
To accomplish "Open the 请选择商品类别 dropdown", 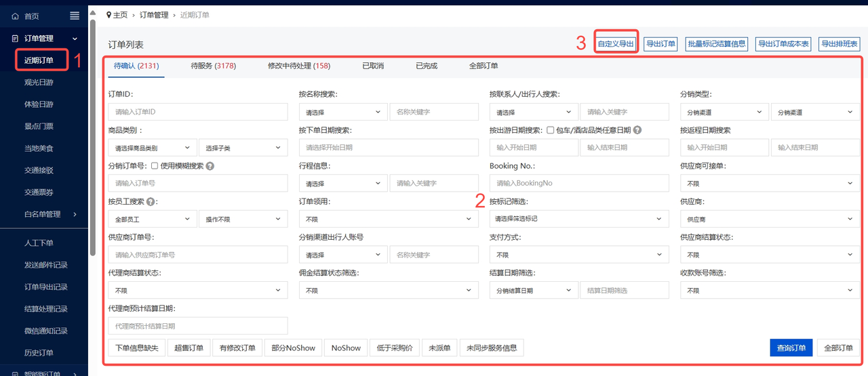I will tap(152, 148).
